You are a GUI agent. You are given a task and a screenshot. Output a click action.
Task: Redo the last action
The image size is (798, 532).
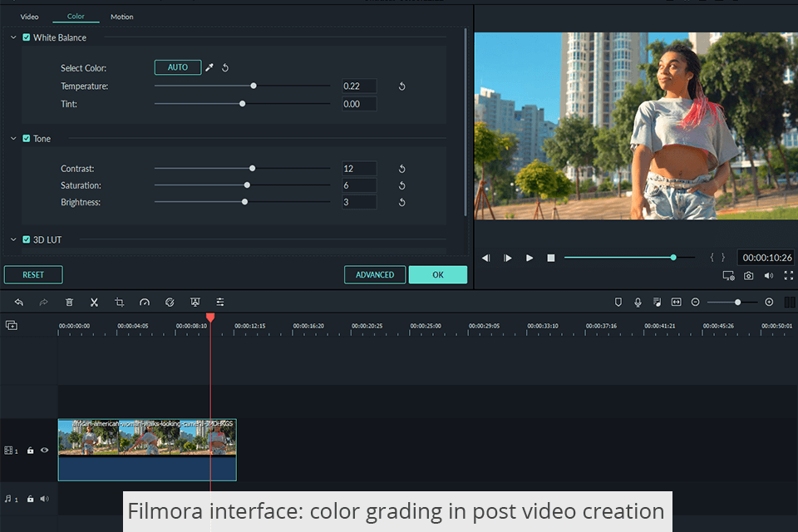tap(44, 303)
